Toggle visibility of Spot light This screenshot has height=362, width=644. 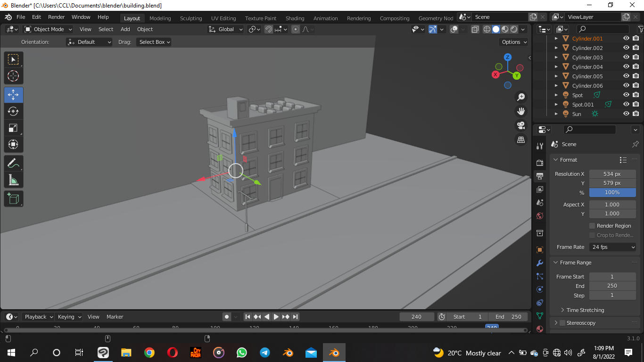626,95
